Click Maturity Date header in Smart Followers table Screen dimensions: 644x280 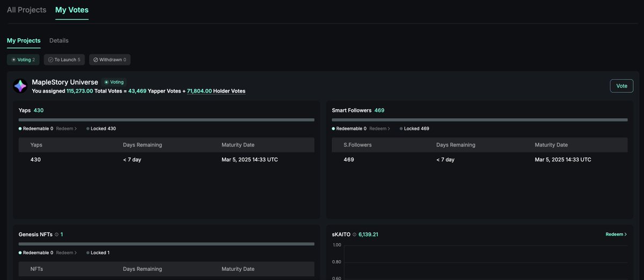(x=551, y=145)
